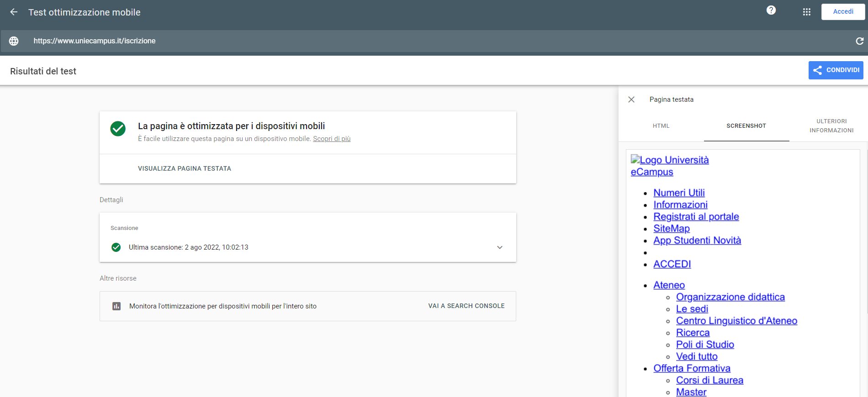
Task: Close the Pagina testata panel
Action: 631,99
